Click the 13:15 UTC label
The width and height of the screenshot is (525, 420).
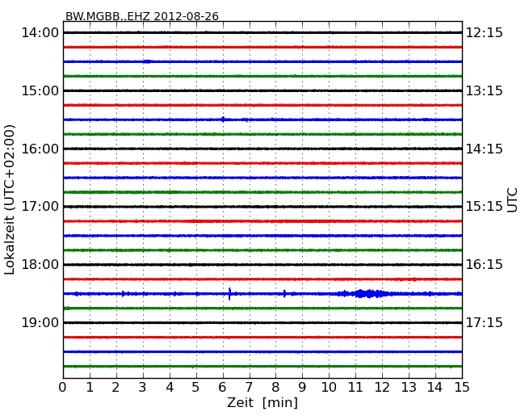(485, 90)
